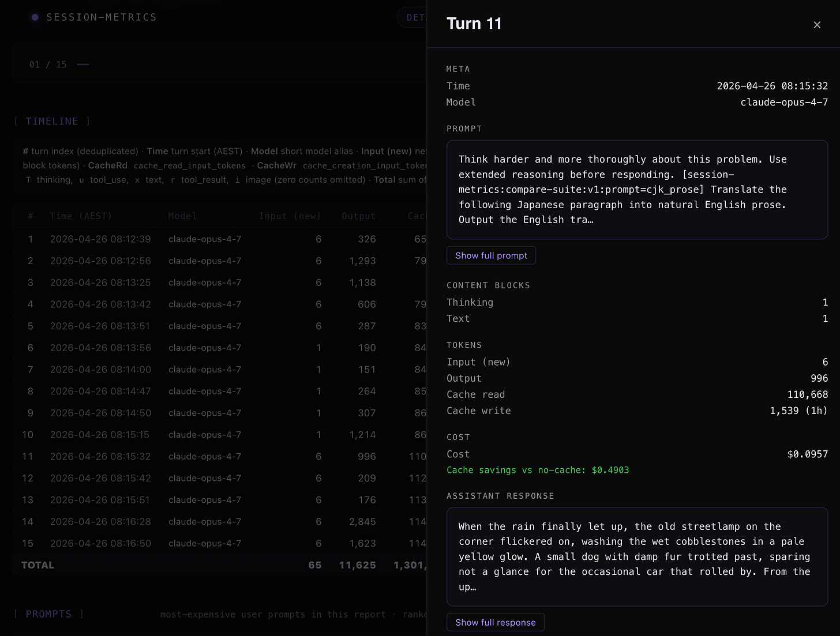Click the time value 2026-04-26 08:15:32 in panel
This screenshot has width=840, height=636.
772,86
